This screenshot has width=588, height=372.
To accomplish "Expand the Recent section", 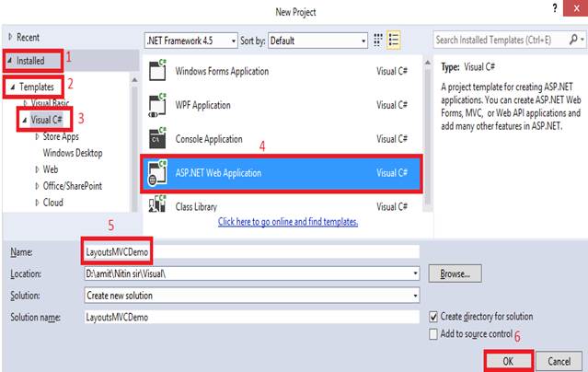I will point(10,37).
